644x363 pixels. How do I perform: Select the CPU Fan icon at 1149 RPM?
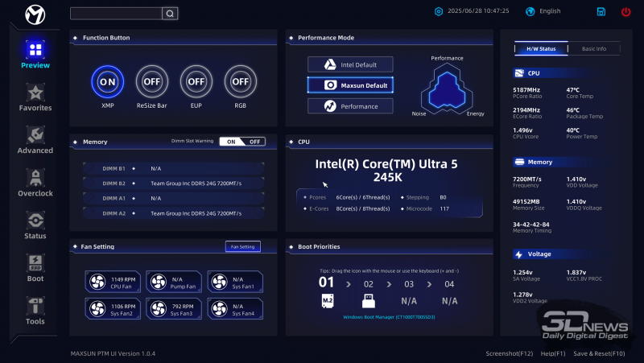[97, 282]
